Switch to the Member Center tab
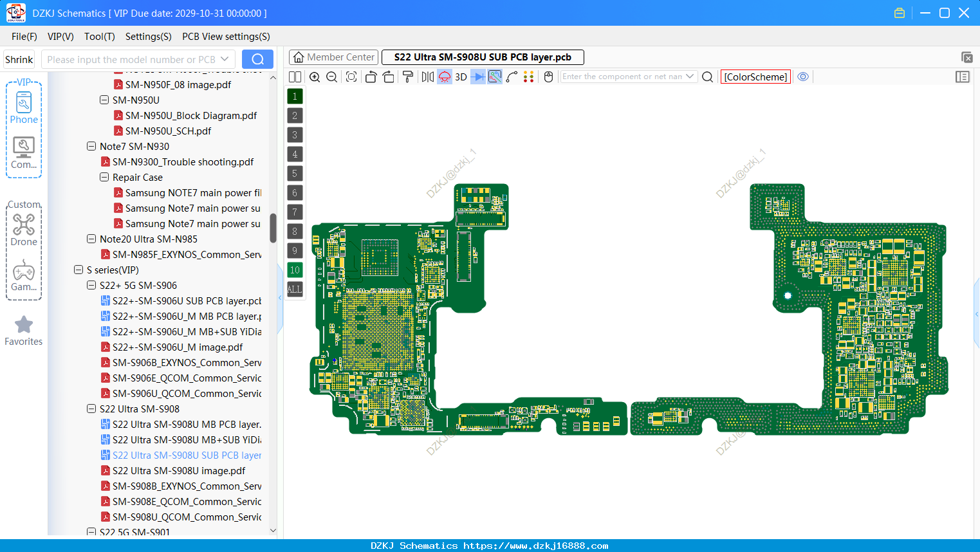 pyautogui.click(x=334, y=57)
